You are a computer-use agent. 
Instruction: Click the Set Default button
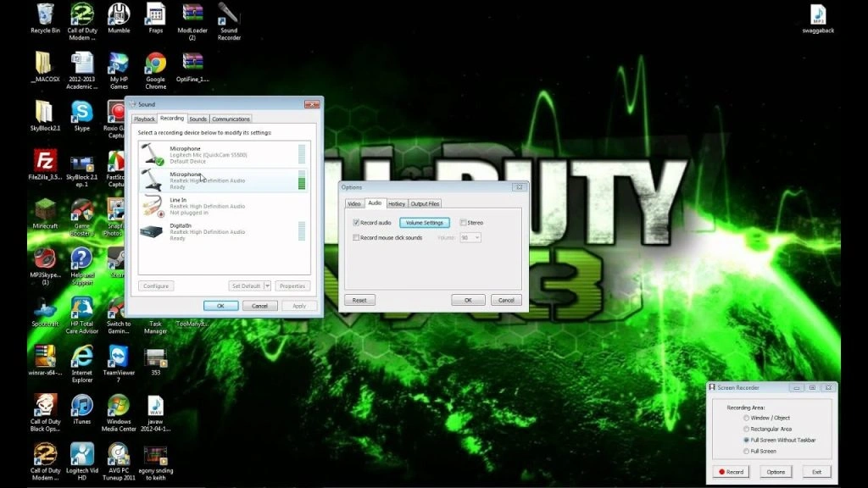(246, 286)
